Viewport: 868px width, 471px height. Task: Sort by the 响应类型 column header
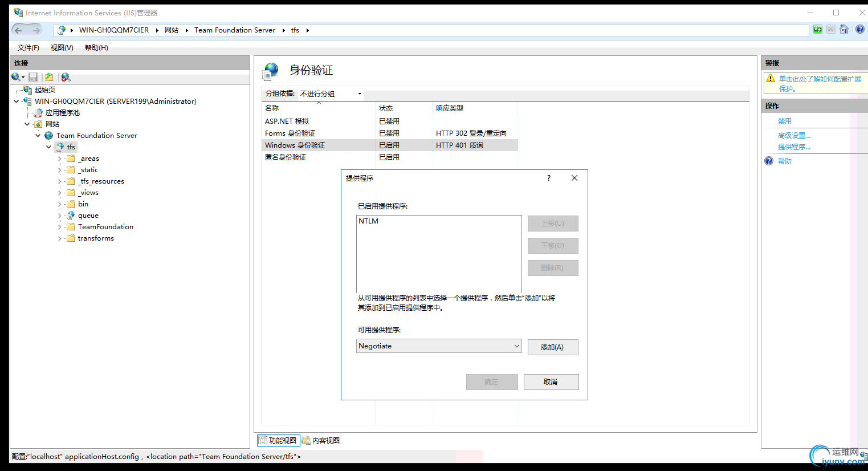point(475,108)
